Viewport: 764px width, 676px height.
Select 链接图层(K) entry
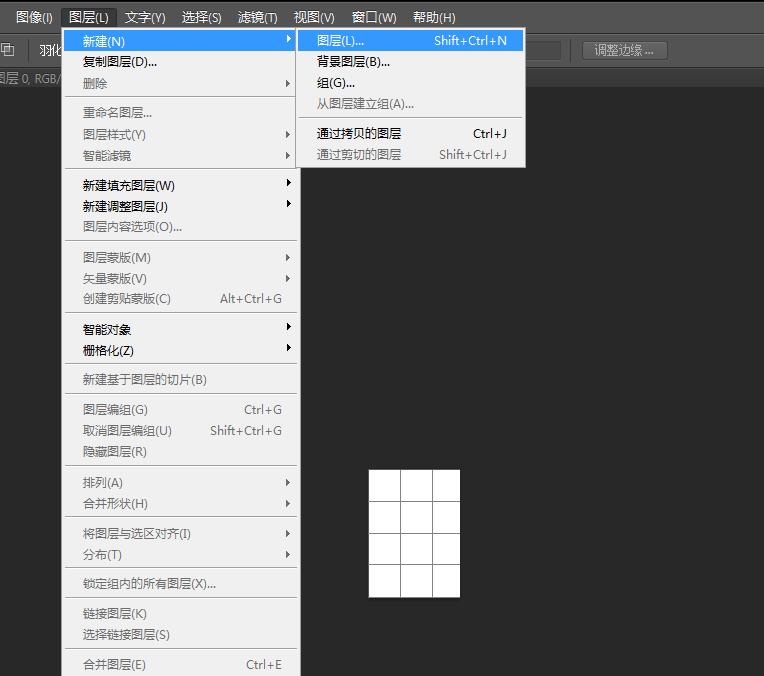180,614
